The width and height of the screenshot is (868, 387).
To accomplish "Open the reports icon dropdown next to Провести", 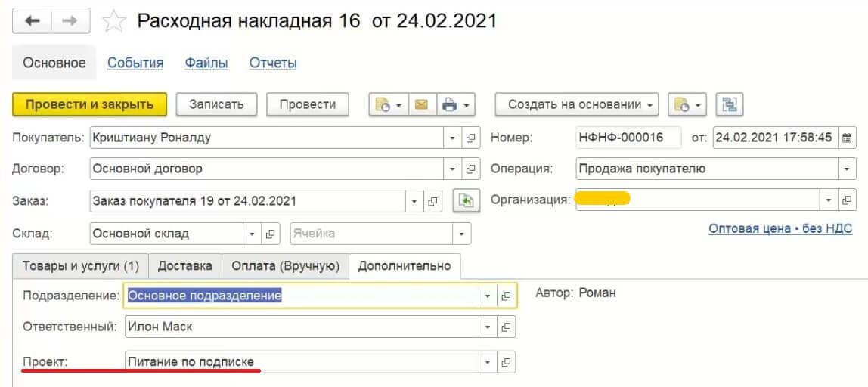I will click(389, 104).
